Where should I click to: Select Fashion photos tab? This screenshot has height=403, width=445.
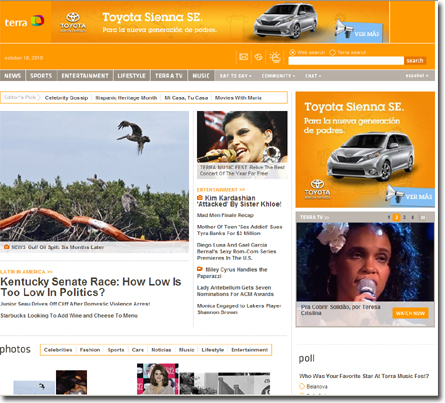click(90, 350)
